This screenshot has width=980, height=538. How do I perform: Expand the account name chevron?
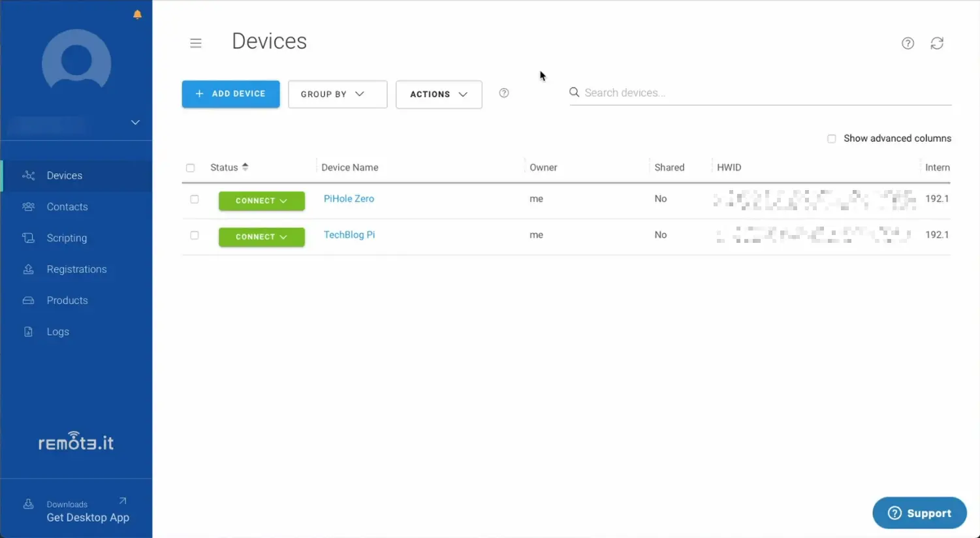tap(135, 123)
